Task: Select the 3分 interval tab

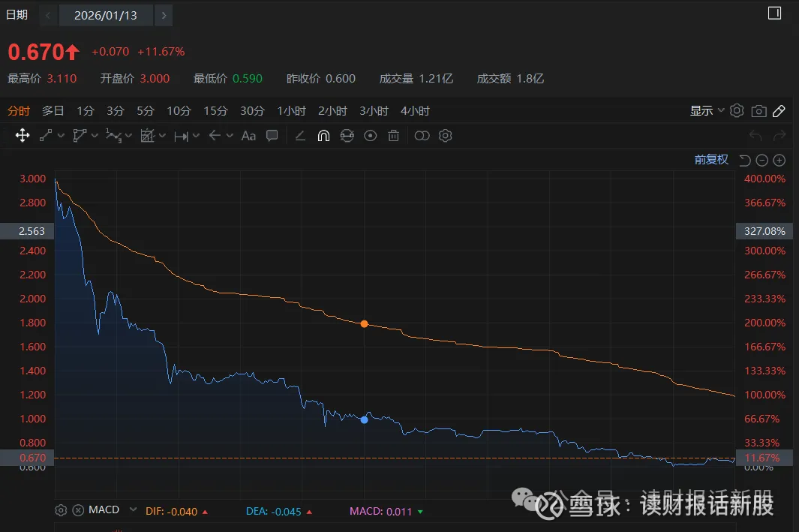Action: point(116,110)
